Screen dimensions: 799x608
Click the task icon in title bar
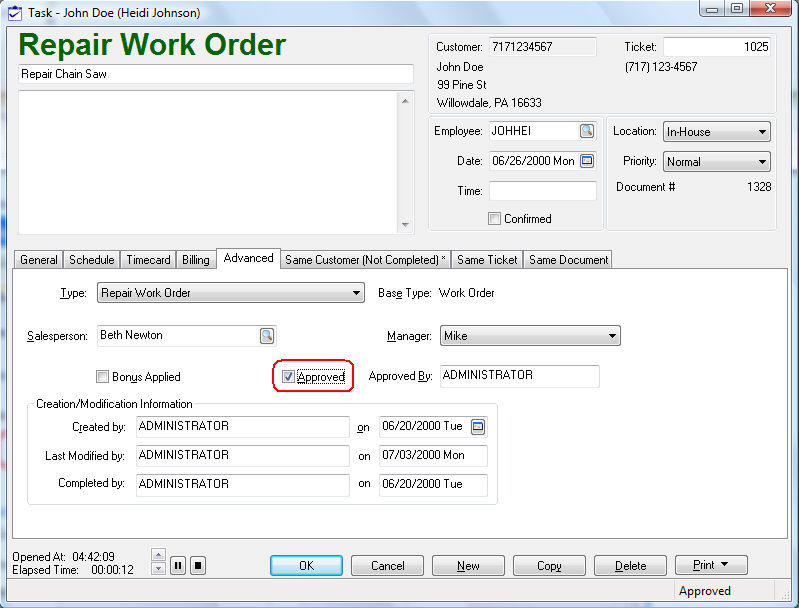click(14, 13)
